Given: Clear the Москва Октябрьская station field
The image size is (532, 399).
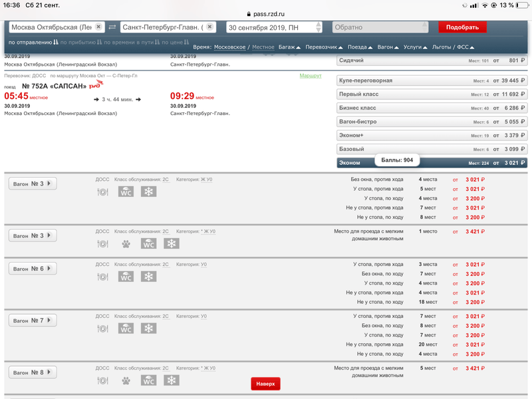Looking at the screenshot, I should [x=98, y=27].
